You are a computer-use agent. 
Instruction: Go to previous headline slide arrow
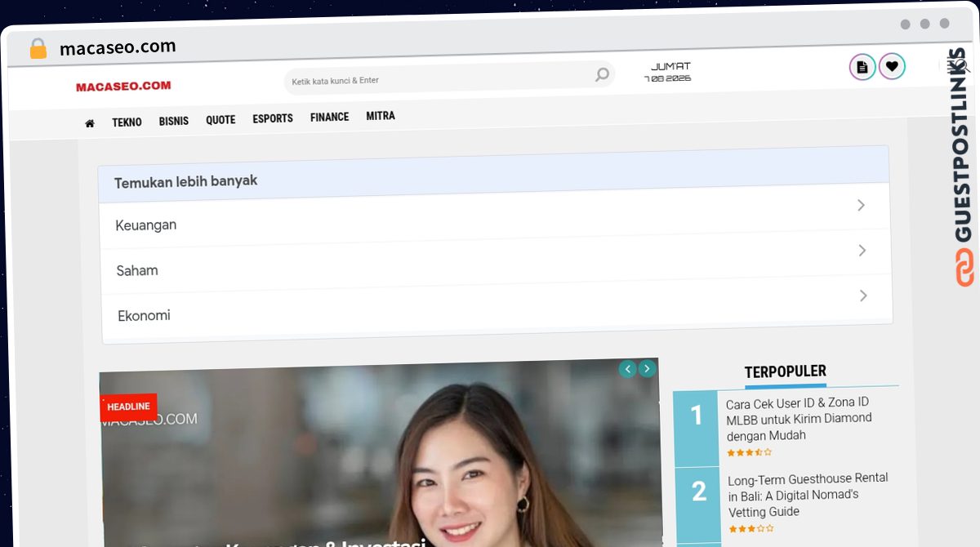tap(628, 369)
